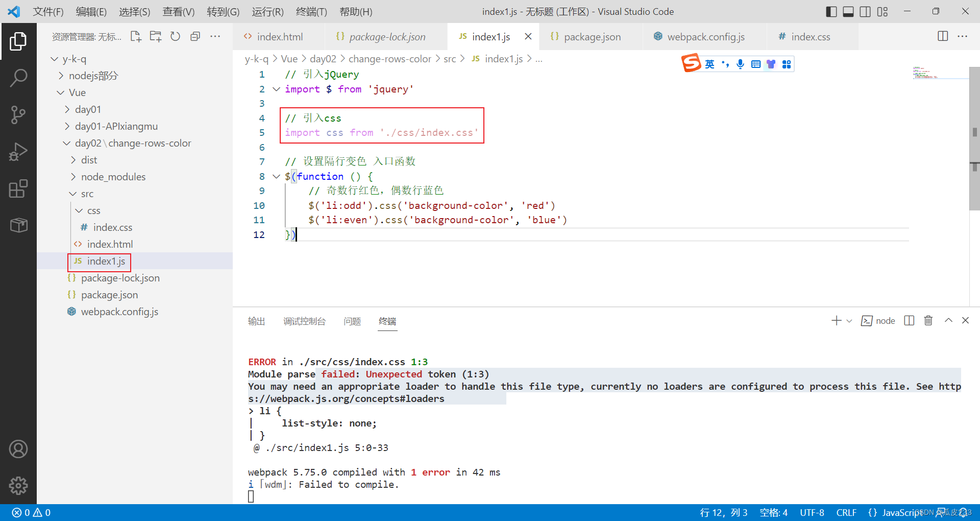
Task: Toggle the primary sidebar layout button
Action: tap(831, 11)
